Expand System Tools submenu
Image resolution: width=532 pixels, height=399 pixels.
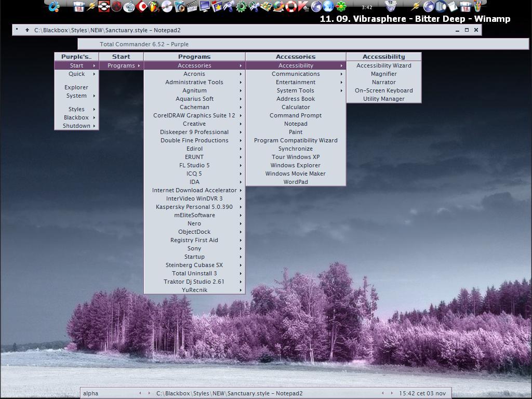click(x=296, y=90)
